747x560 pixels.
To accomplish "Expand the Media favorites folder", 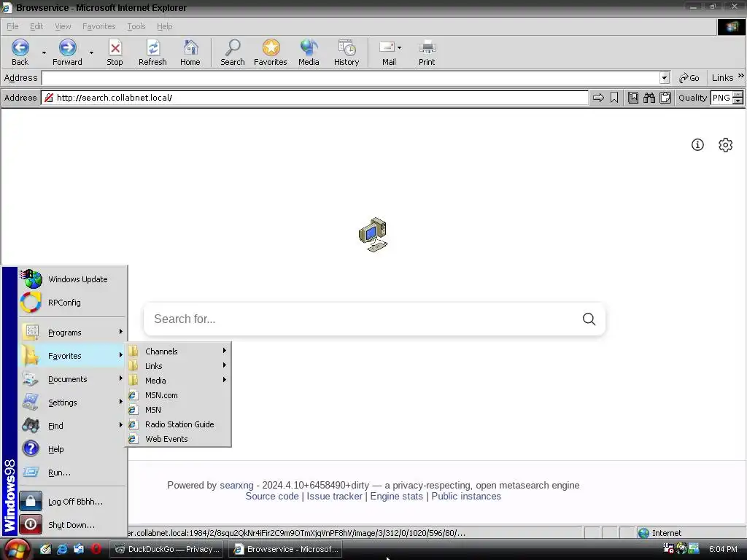I will 178,381.
